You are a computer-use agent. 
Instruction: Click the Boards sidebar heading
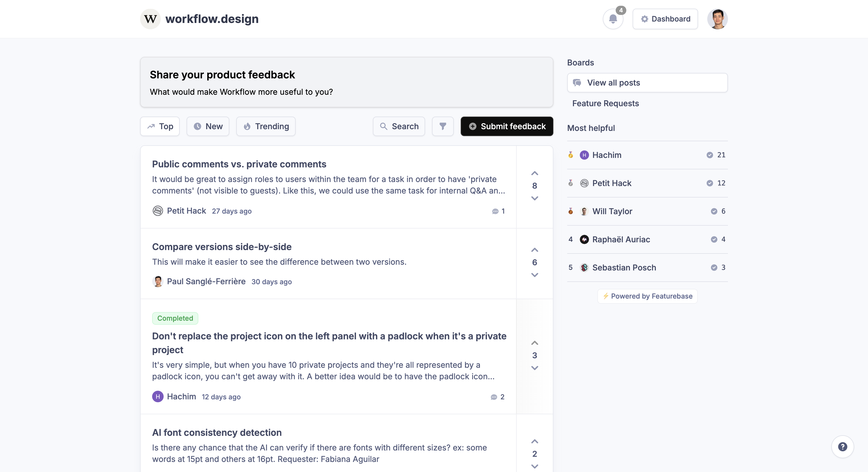[580, 62]
